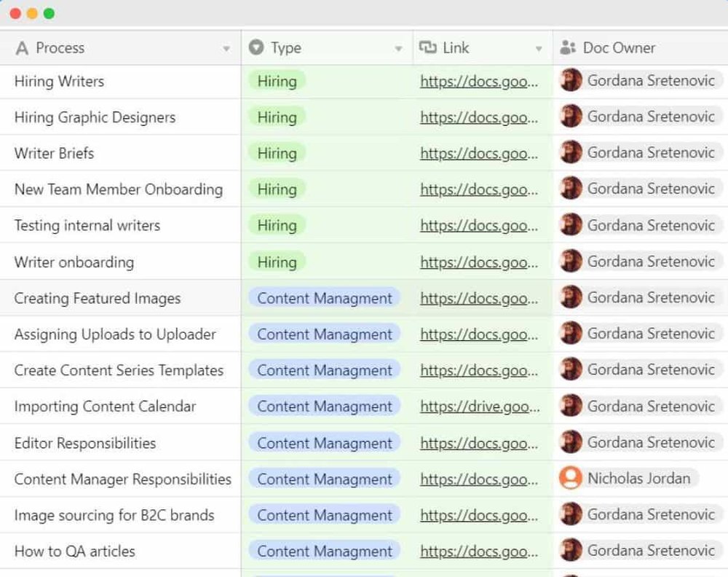The image size is (728, 577).
Task: Open the Link column dropdown arrow
Action: (540, 47)
